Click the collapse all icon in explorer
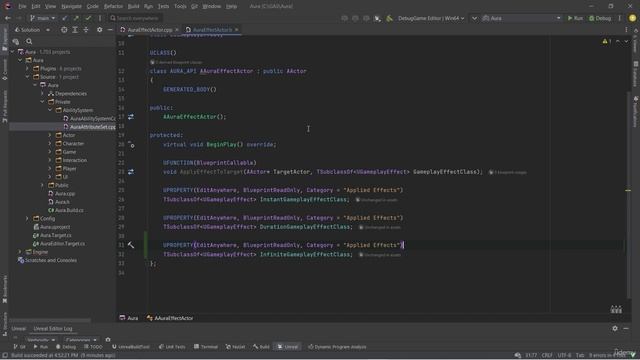 86,30
